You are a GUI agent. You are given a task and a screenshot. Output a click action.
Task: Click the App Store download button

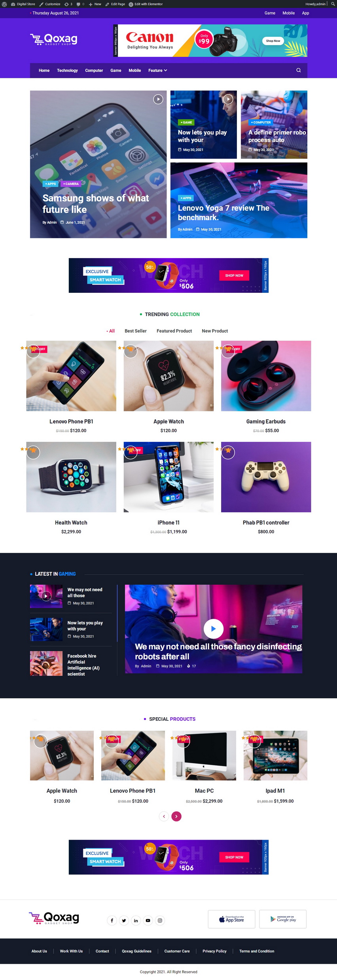point(231,919)
